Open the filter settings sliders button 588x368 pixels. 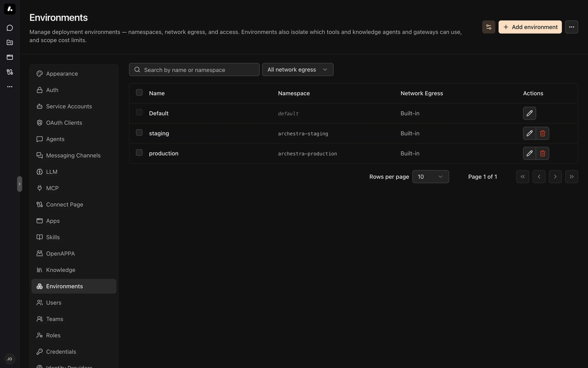point(489,27)
